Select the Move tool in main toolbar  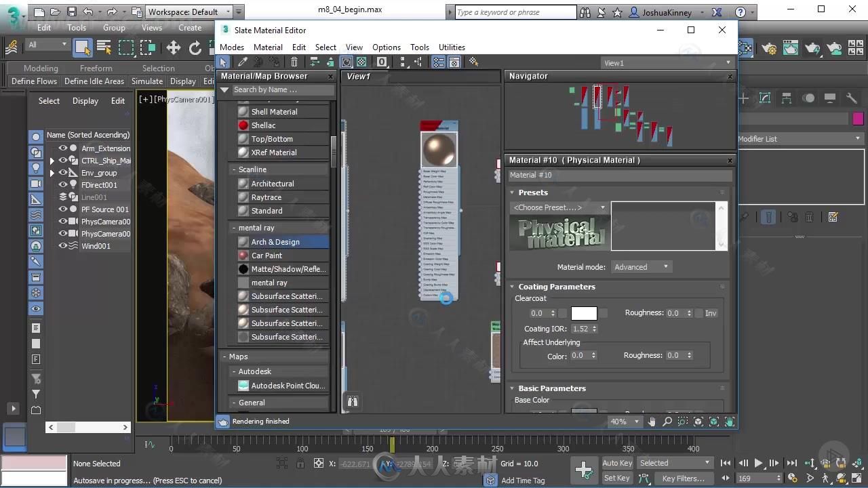tap(174, 47)
